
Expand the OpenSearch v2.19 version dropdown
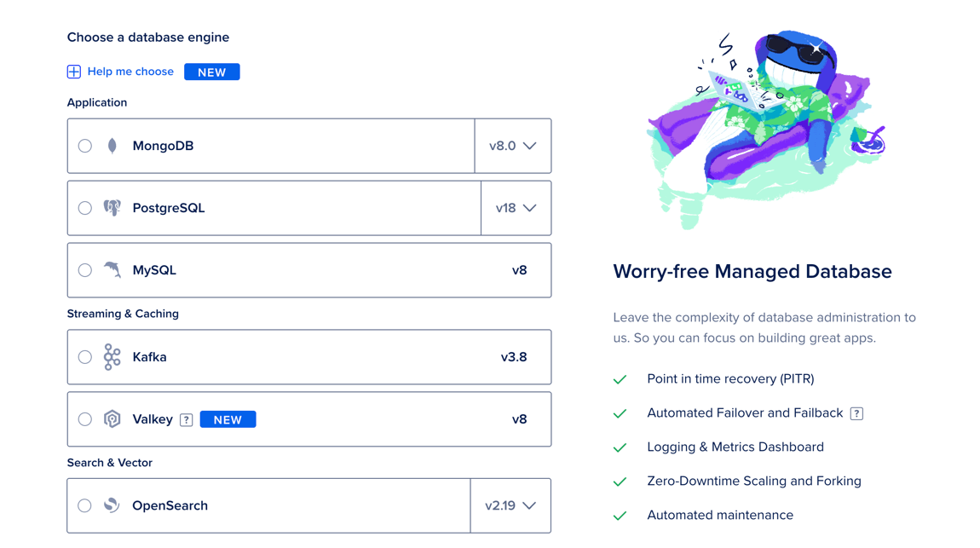(x=510, y=505)
